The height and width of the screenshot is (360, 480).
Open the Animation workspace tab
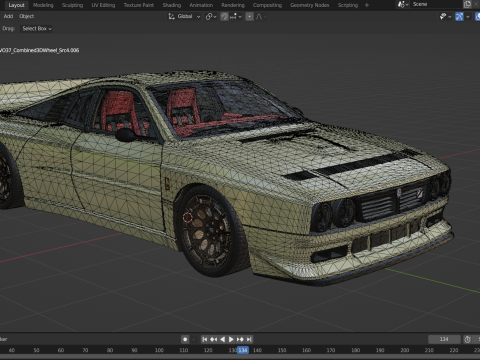(201, 5)
